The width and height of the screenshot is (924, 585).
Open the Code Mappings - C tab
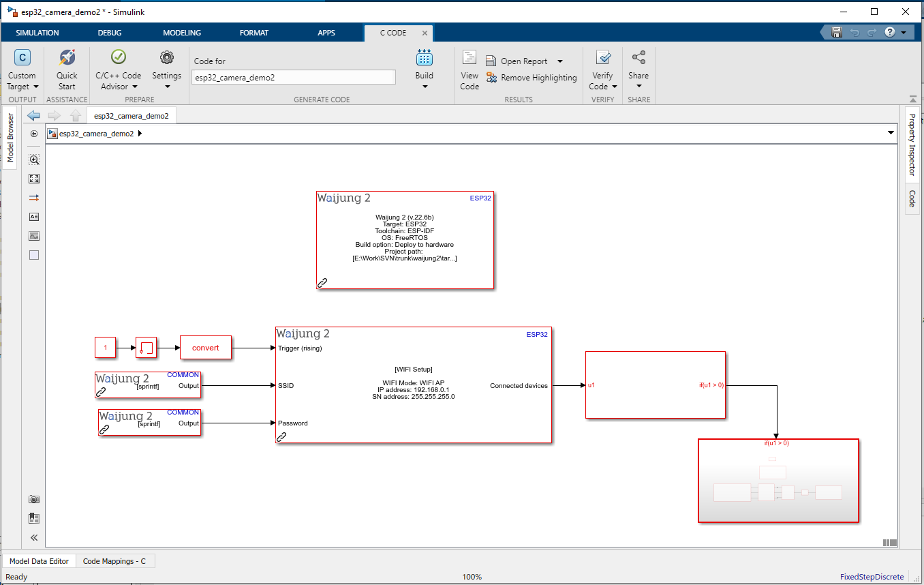pos(114,561)
